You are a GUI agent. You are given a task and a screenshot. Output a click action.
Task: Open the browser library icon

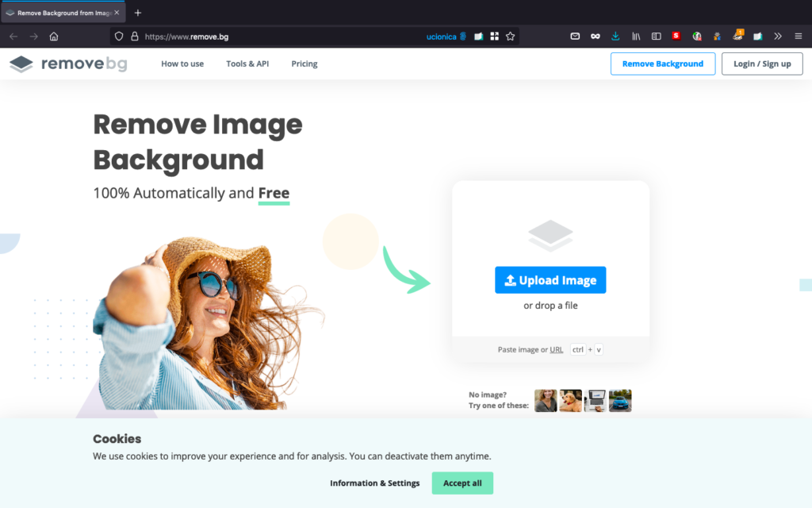pos(636,37)
